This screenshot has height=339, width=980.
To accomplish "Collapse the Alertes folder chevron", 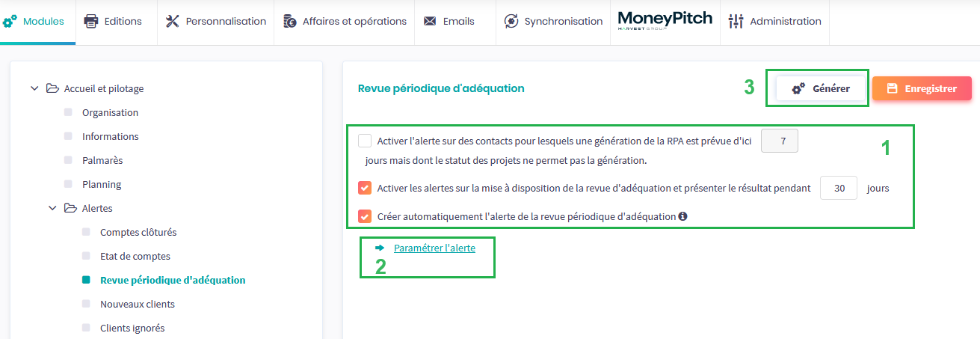I will (x=52, y=208).
